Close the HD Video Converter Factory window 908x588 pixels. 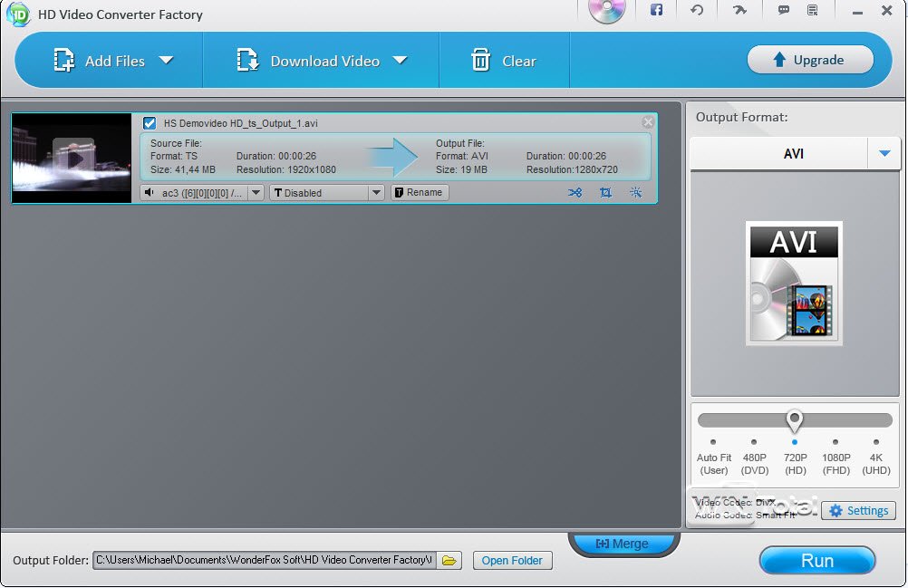[886, 10]
